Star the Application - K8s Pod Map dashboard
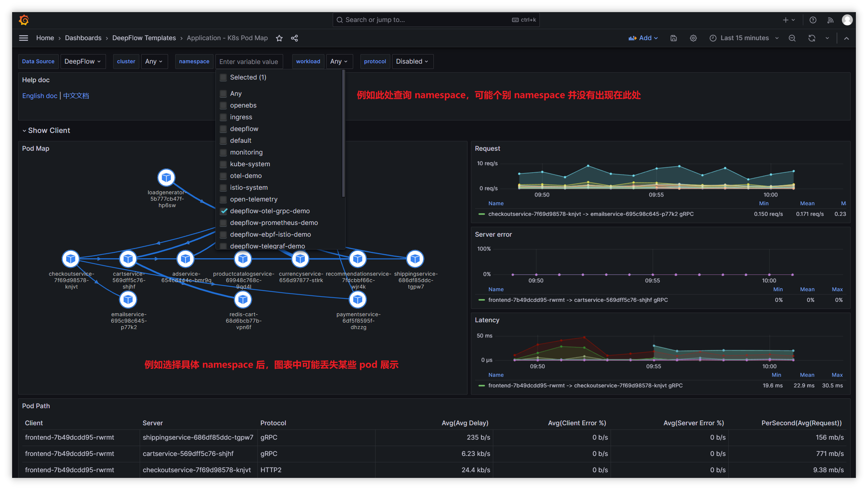This screenshot has width=868, height=490. point(279,38)
